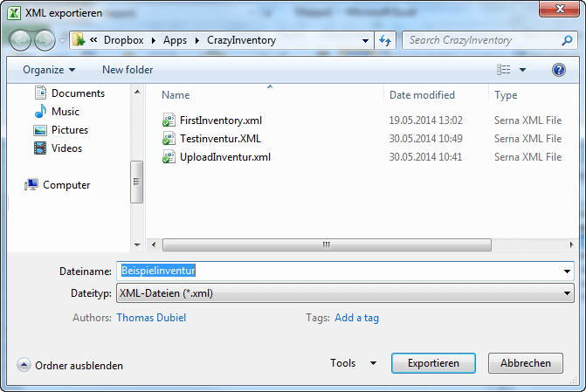This screenshot has width=586, height=392.
Task: Expand the Dateityp file type combo box
Action: [343, 294]
